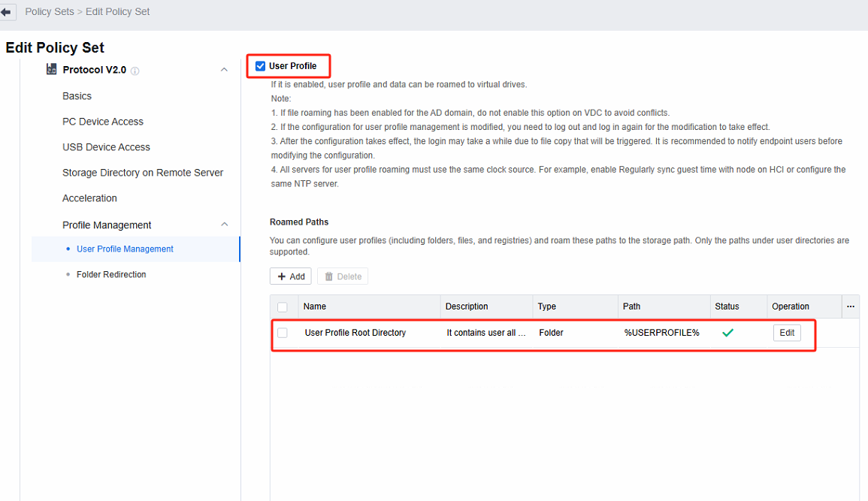Go to PC Device Access

pos(103,122)
